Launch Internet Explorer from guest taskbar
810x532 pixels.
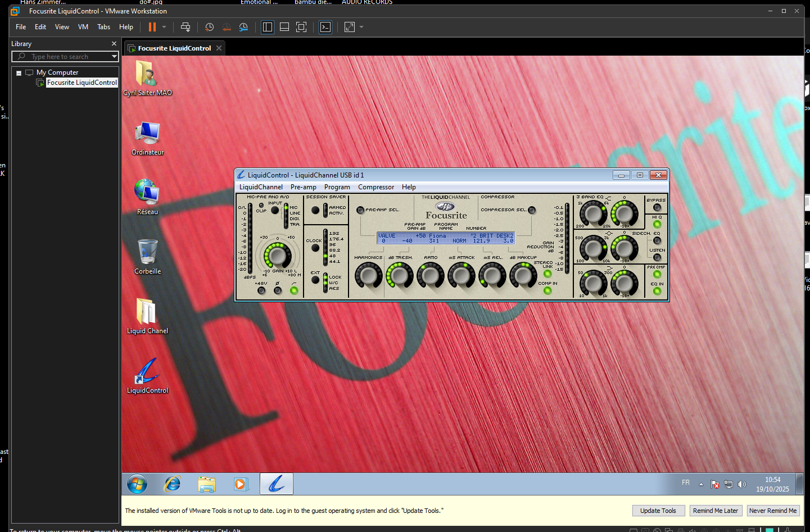coord(172,484)
